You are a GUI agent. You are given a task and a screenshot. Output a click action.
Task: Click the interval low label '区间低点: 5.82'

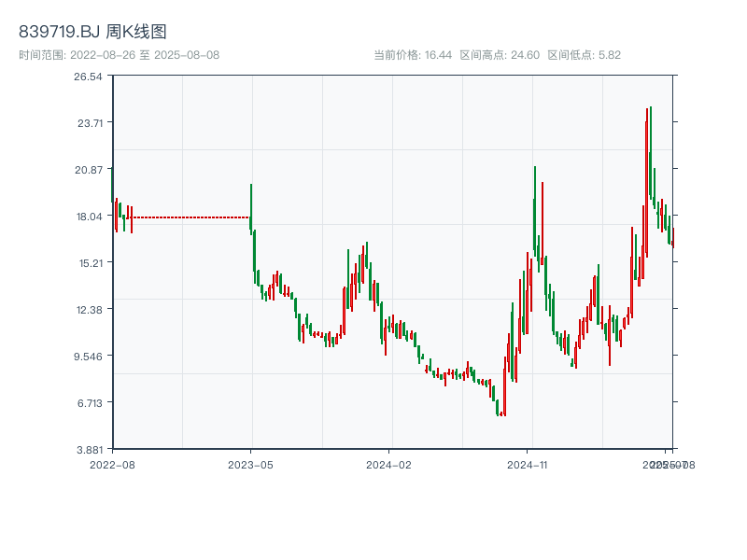pyautogui.click(x=585, y=55)
